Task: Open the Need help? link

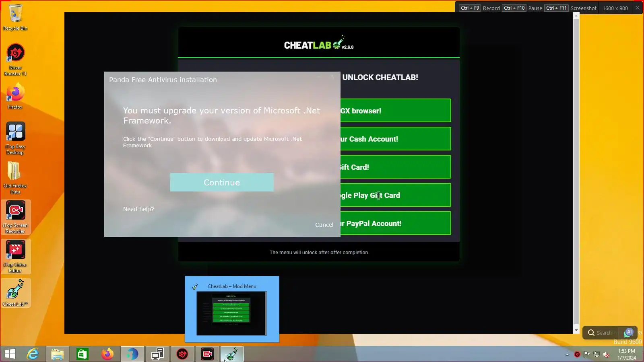Action: [138, 209]
